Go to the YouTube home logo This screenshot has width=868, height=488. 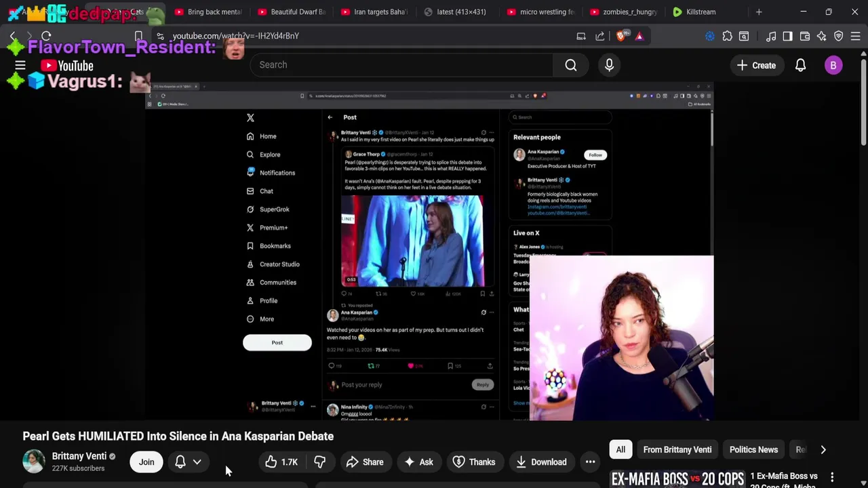tap(66, 66)
